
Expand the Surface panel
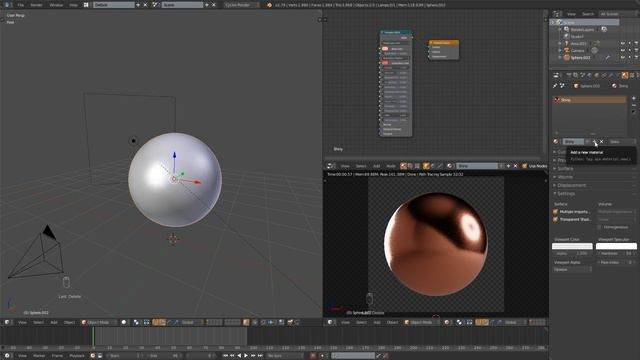[x=565, y=169]
